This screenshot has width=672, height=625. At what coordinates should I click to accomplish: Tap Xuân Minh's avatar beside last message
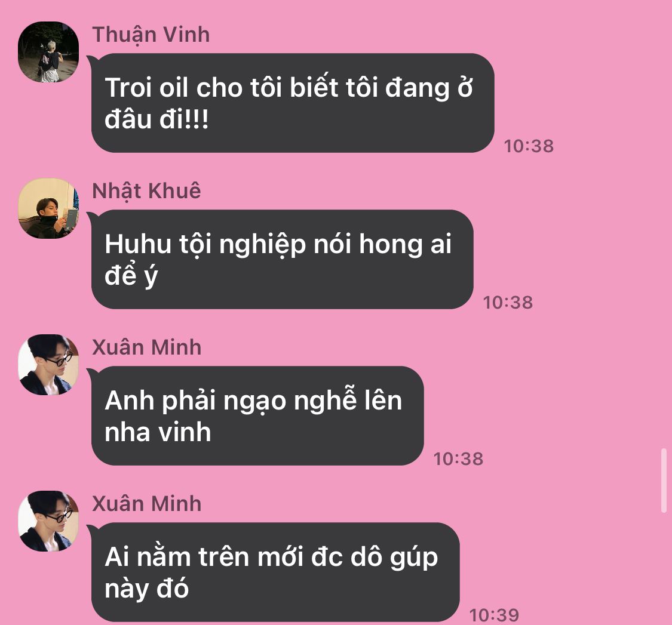click(x=48, y=521)
